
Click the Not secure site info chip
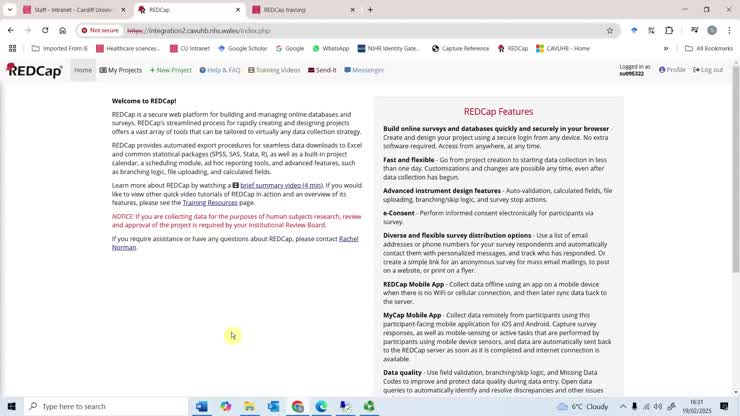tap(100, 30)
